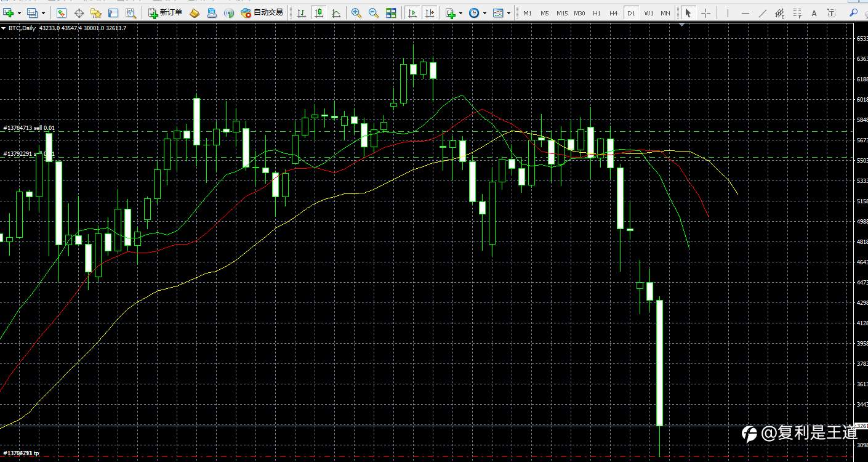This screenshot has height=462, width=868.
Task: Toggle the 自动交易 AutoTrading button
Action: [262, 13]
